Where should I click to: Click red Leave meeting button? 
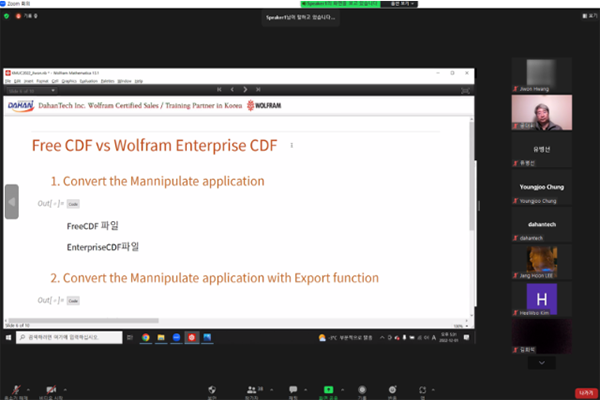[586, 393]
